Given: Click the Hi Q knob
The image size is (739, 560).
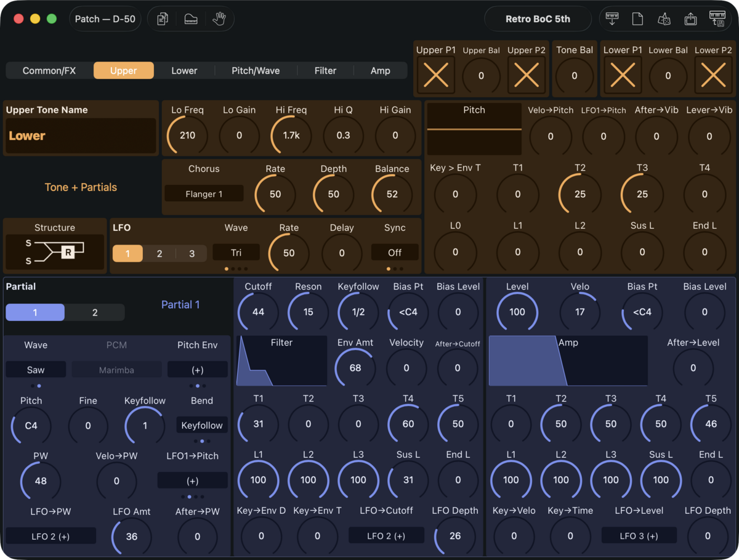Looking at the screenshot, I should click(343, 135).
